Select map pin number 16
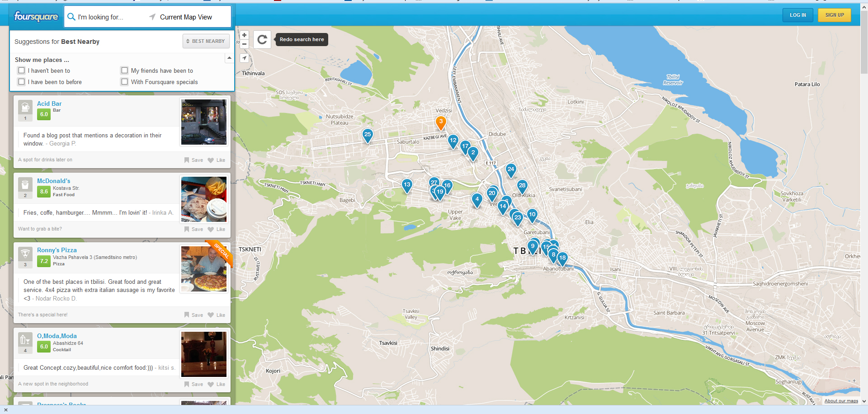868x414 pixels. click(x=447, y=186)
